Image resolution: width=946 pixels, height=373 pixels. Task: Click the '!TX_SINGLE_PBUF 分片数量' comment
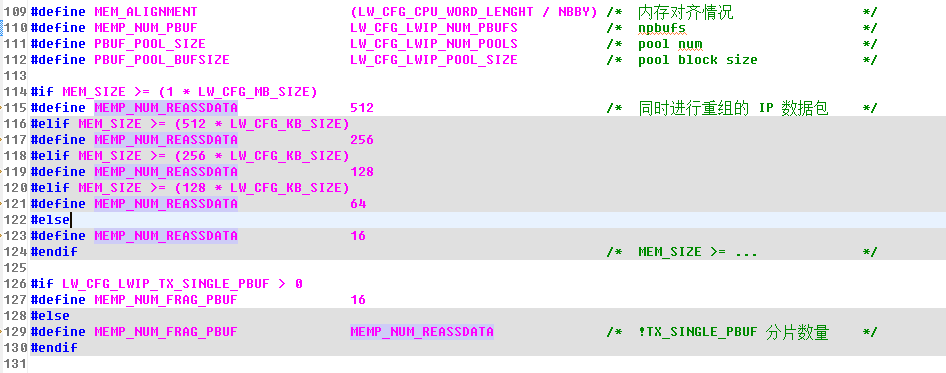point(733,331)
